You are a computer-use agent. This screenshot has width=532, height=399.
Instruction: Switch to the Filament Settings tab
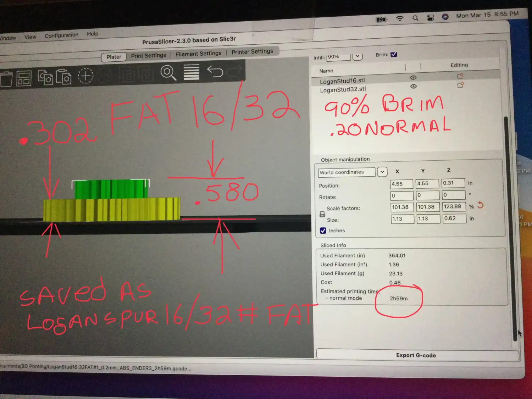199,54
